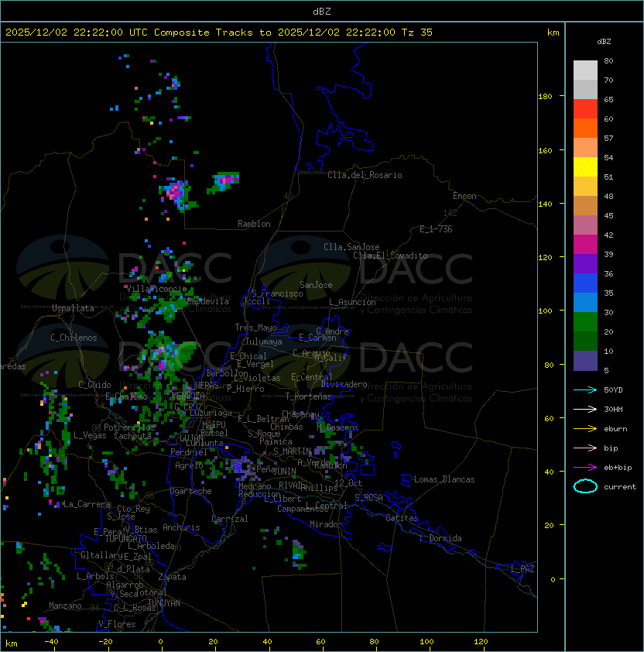Image resolution: width=644 pixels, height=652 pixels.
Task: Click the 'Clla.del_Rosario' map label
Action: click(x=365, y=175)
